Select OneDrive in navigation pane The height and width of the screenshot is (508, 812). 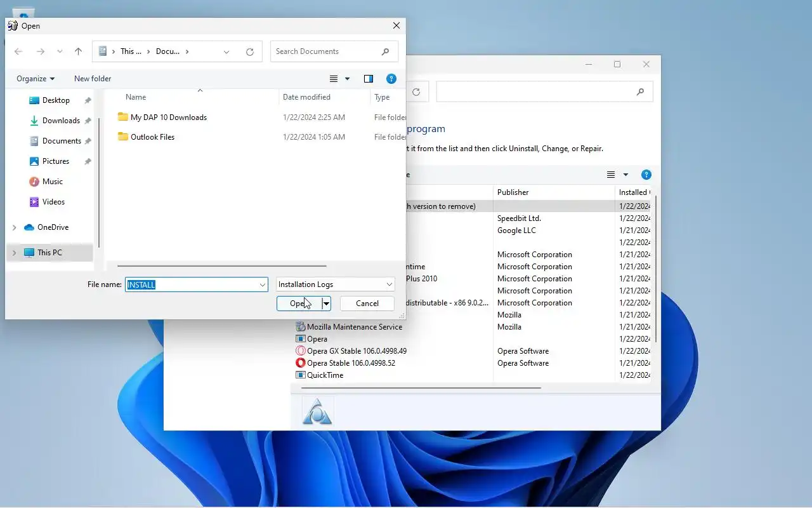point(53,227)
